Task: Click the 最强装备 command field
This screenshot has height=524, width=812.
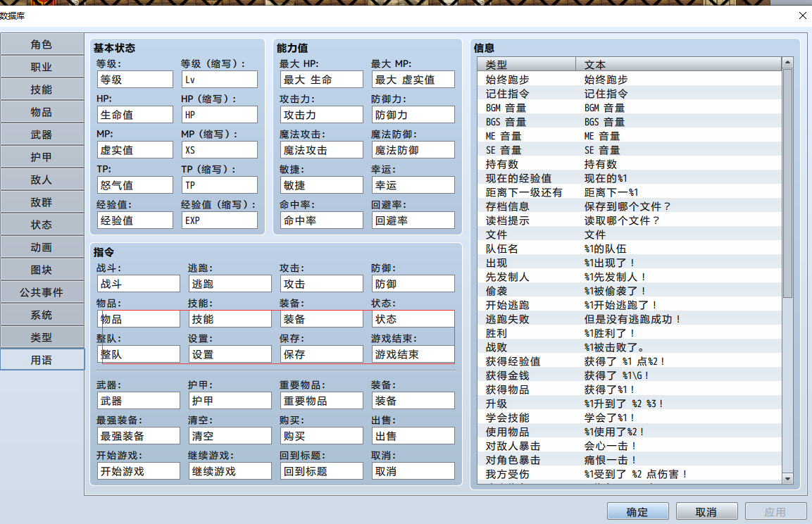Action: coord(138,436)
